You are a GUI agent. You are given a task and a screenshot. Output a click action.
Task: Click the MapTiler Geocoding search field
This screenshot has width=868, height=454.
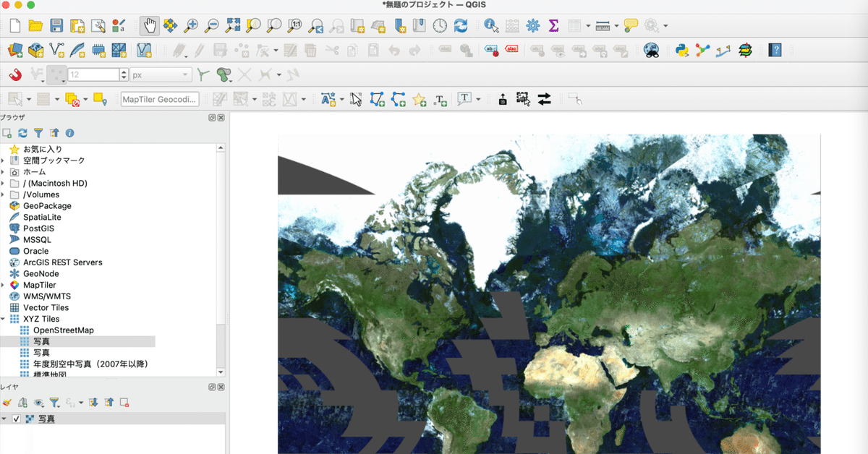click(159, 99)
